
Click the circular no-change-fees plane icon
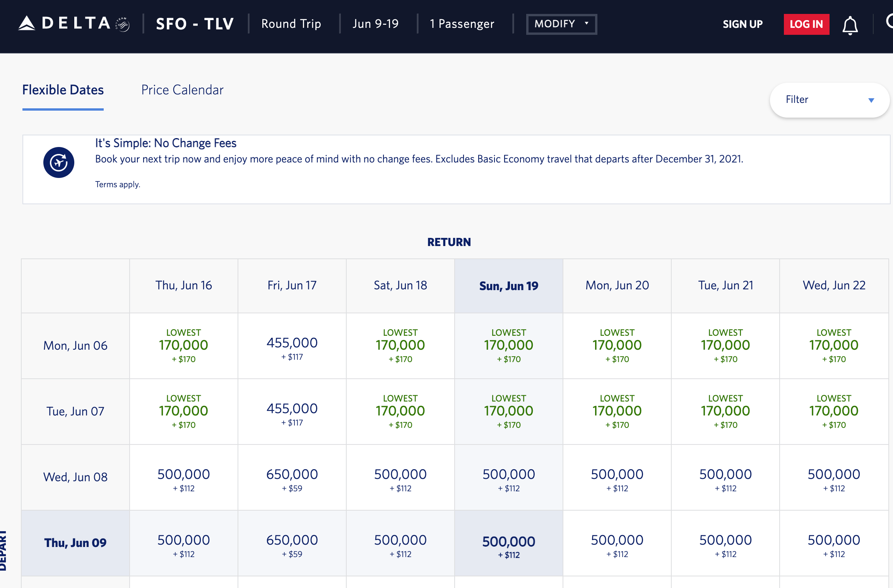pyautogui.click(x=59, y=162)
